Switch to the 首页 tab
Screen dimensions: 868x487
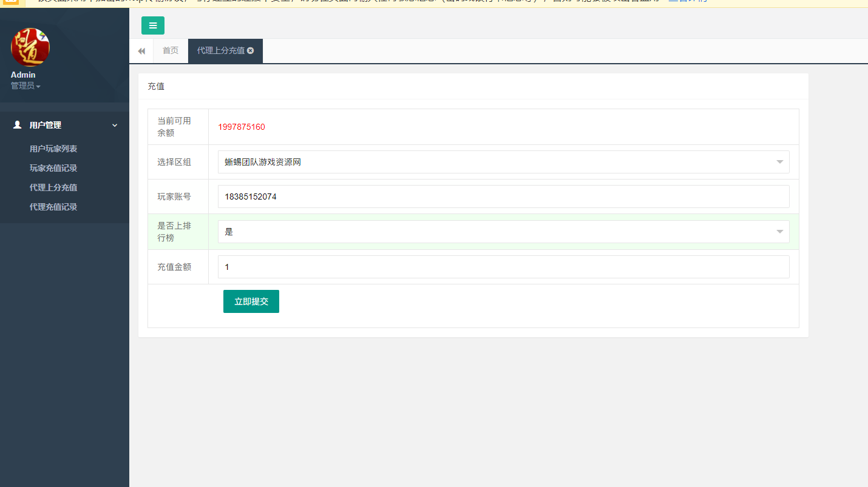click(x=171, y=51)
